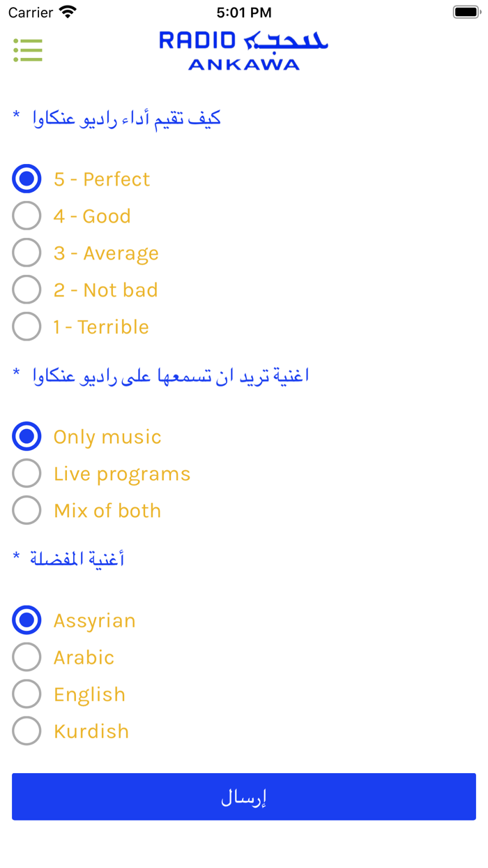Open the green hamburger menu icon
The image size is (488, 868).
coord(28,50)
